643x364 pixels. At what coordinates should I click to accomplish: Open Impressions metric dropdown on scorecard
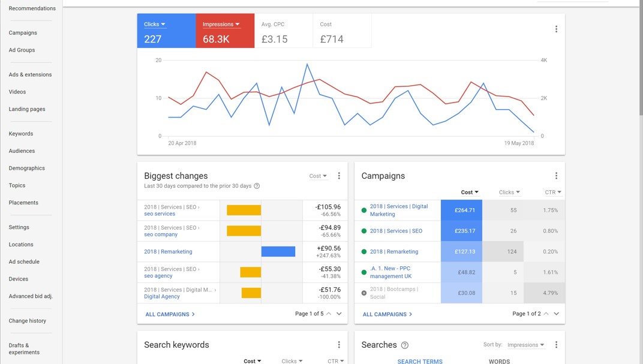coord(221,24)
